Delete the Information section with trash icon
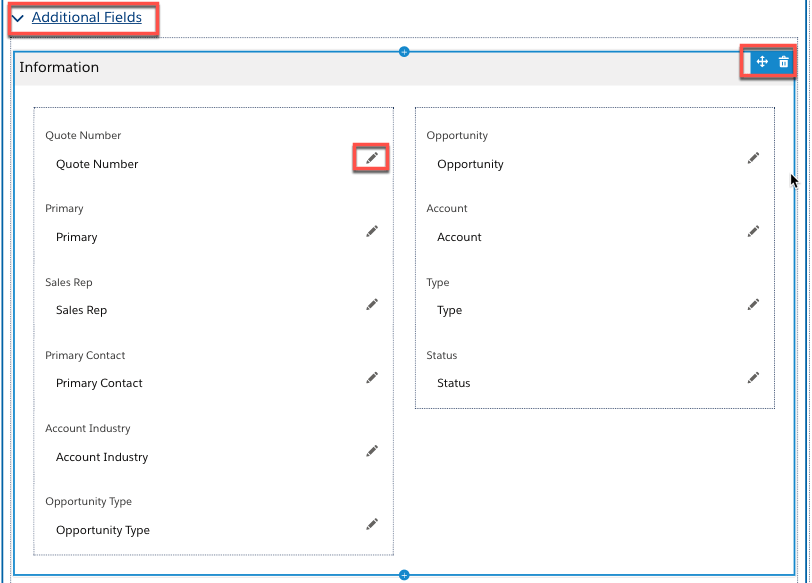The width and height of the screenshot is (812, 583). (784, 62)
